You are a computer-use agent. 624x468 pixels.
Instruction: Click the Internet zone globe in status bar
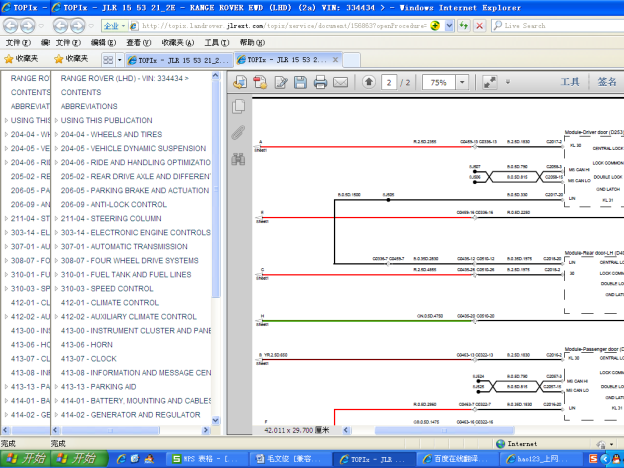501,444
